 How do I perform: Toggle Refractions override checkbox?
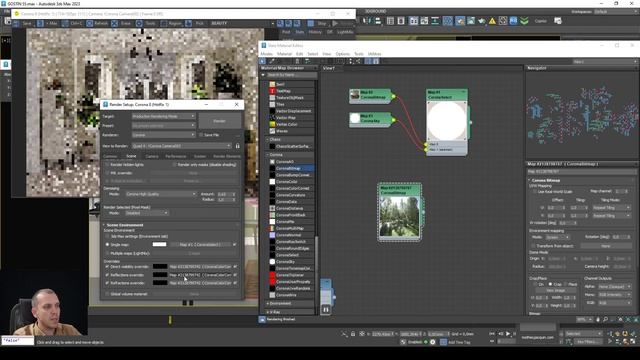(107, 283)
